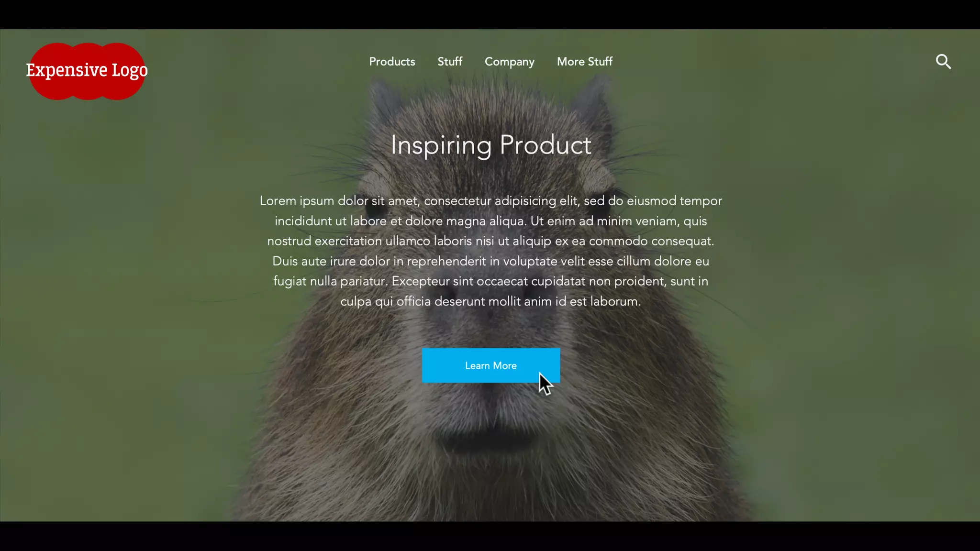
Task: Open the Products menu item
Action: (x=392, y=62)
